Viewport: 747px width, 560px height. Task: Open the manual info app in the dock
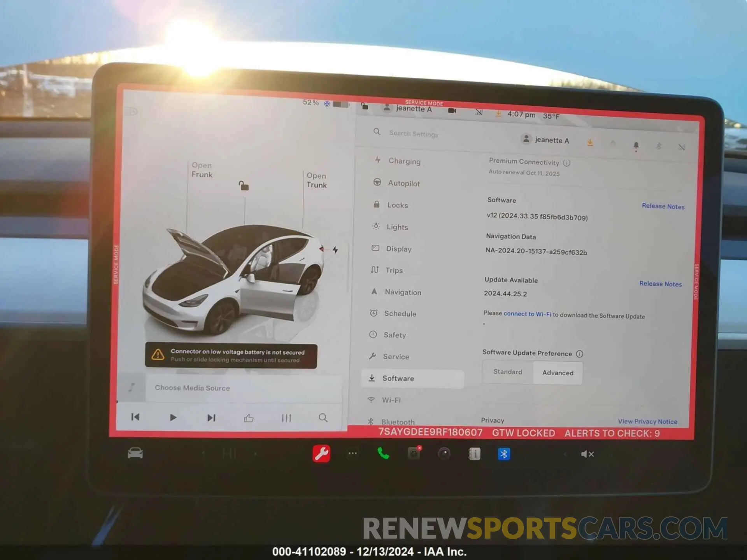point(474,454)
